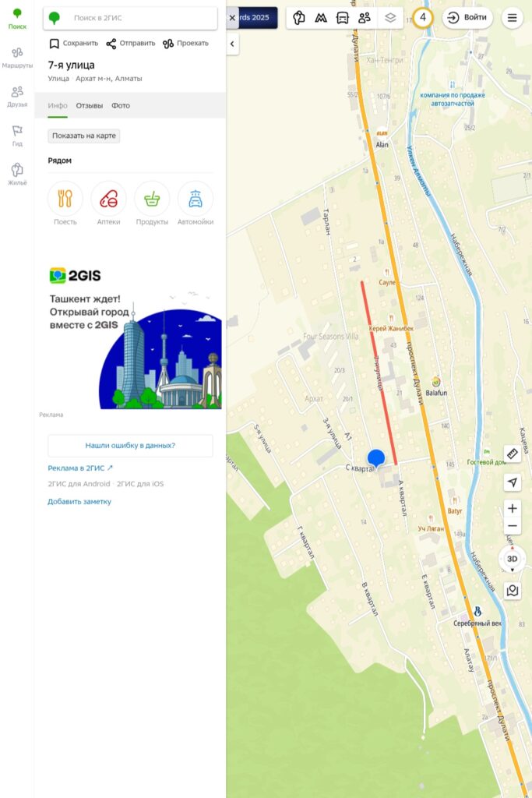This screenshot has height=798, width=532.
Task: Open the map layers stack icon
Action: pyautogui.click(x=390, y=18)
